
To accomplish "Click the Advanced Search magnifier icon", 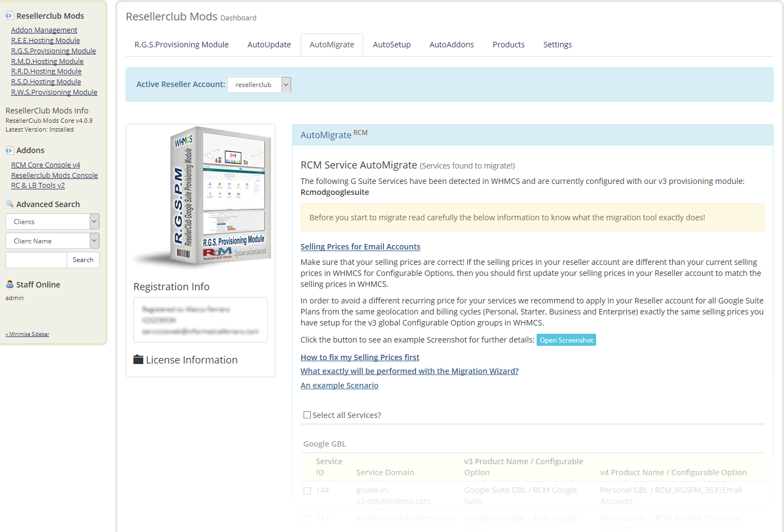I will [9, 204].
